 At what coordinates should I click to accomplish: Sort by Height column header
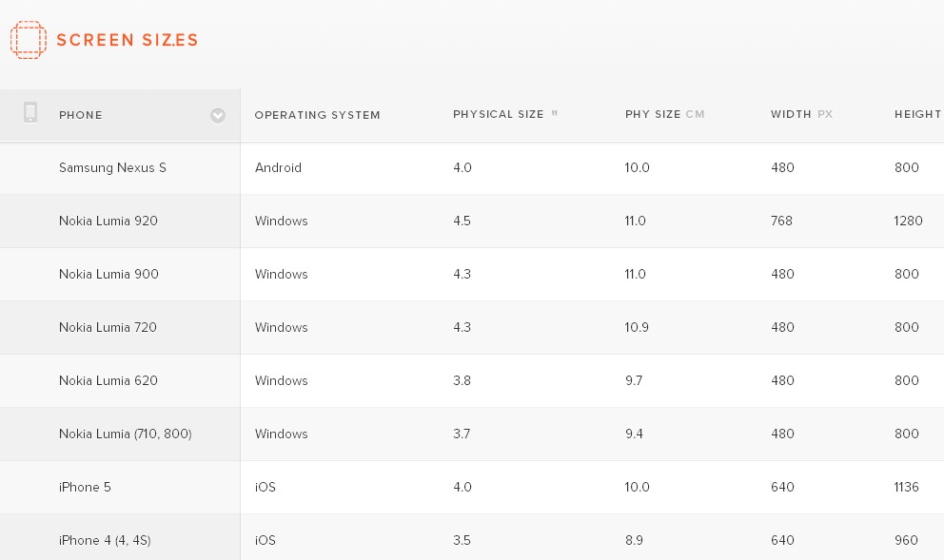click(917, 114)
